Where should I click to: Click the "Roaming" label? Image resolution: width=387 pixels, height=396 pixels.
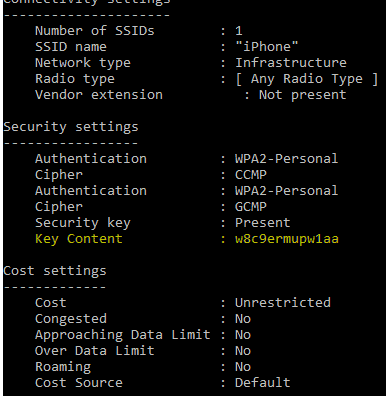63,367
